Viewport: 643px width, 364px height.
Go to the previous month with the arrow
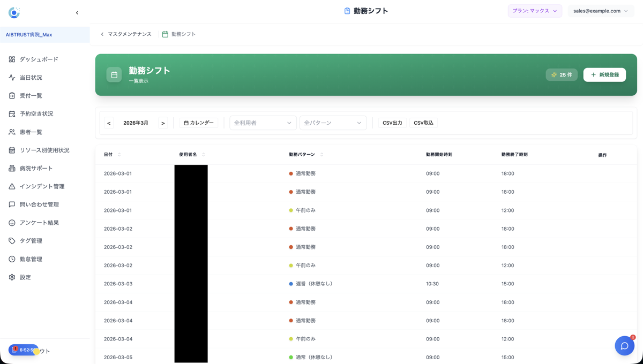(109, 123)
